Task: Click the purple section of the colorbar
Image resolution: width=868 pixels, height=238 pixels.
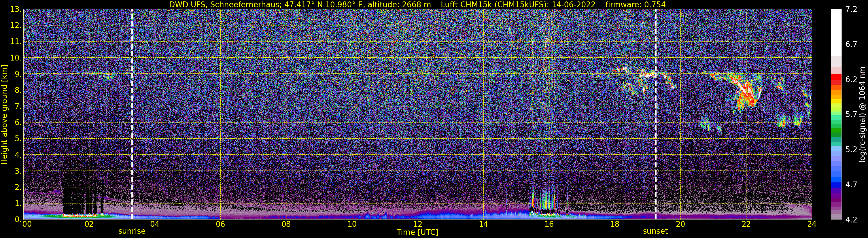Action: pos(836,201)
